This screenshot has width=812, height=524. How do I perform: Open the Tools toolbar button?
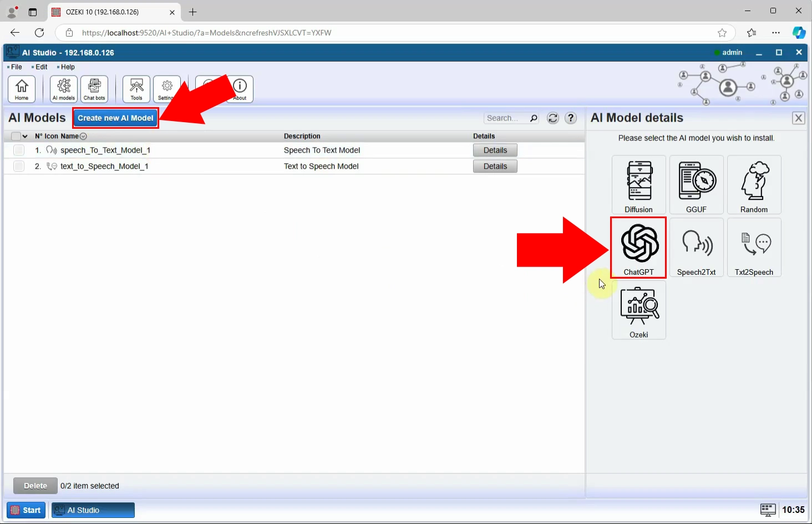coord(136,89)
